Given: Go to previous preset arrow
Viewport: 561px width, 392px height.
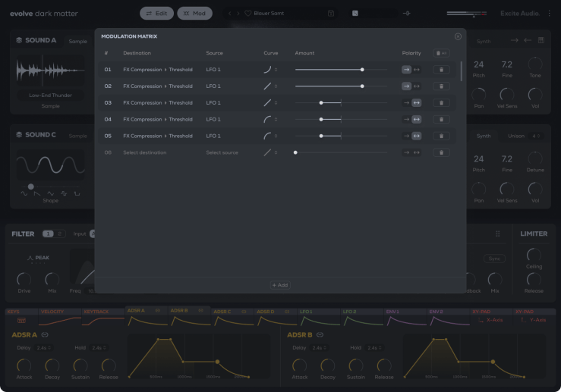Looking at the screenshot, I should (230, 13).
